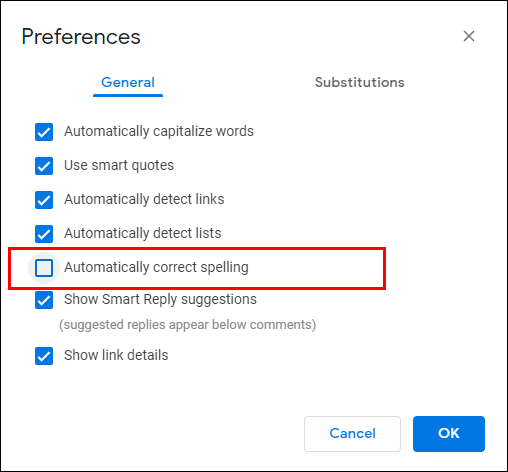Disable Automatically detect links
Viewport: 508px width, 472px height.
pyautogui.click(x=44, y=200)
